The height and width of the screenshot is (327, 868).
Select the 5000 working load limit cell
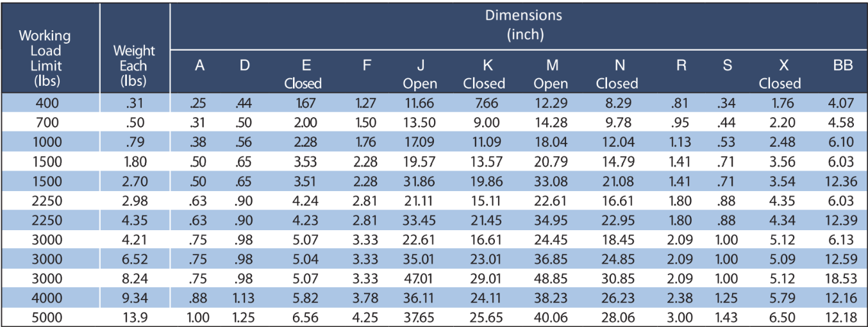tap(50, 318)
